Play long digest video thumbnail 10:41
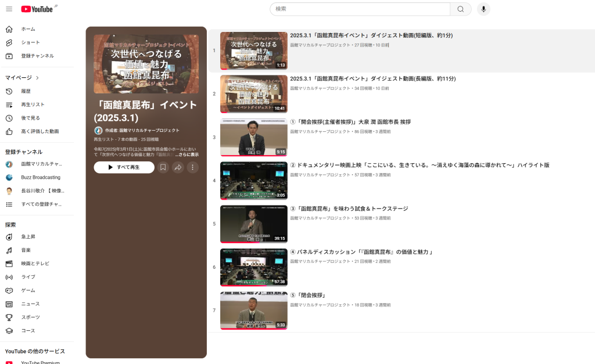 point(254,94)
